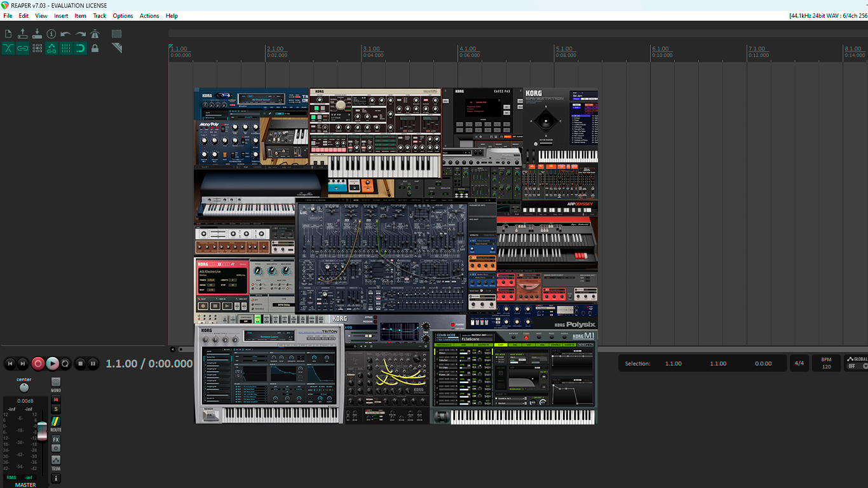Viewport: 868px width, 488px height.
Task: Click the red Record button
Action: click(x=38, y=363)
